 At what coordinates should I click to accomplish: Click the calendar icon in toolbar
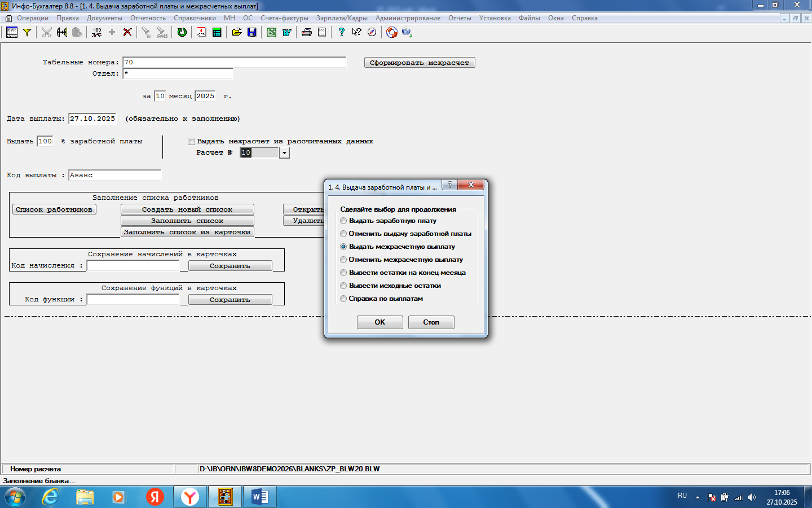point(201,32)
